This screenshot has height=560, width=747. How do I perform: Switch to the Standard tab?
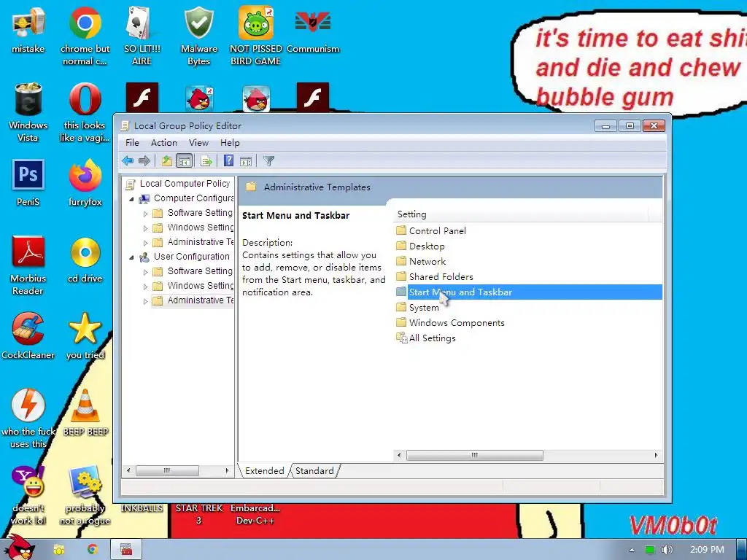(314, 471)
